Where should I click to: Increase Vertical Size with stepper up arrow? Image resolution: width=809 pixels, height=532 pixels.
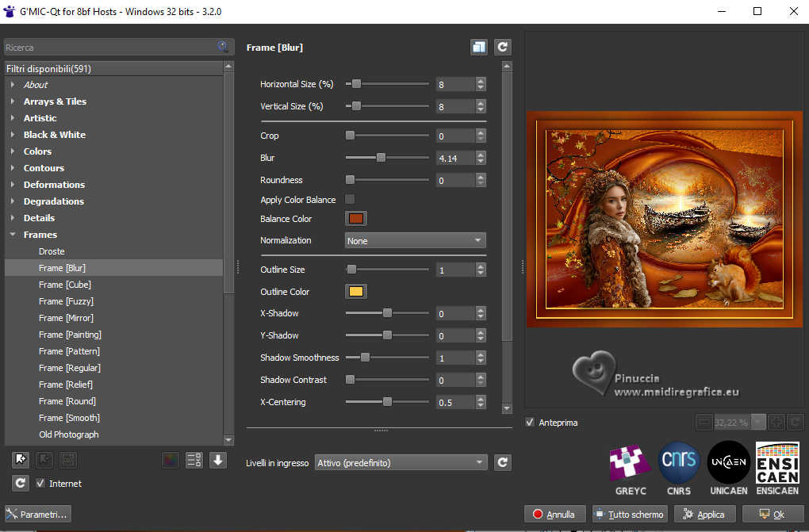(x=481, y=103)
